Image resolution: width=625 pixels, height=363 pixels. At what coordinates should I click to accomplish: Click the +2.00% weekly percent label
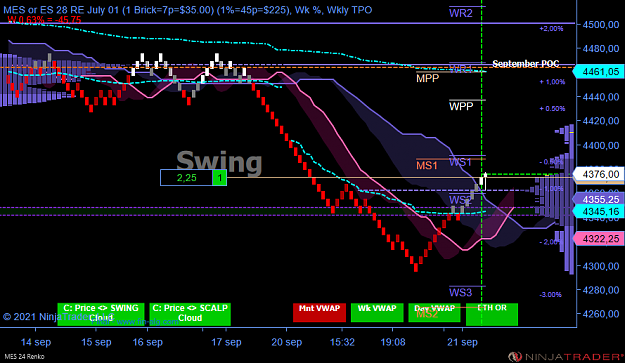pyautogui.click(x=552, y=29)
